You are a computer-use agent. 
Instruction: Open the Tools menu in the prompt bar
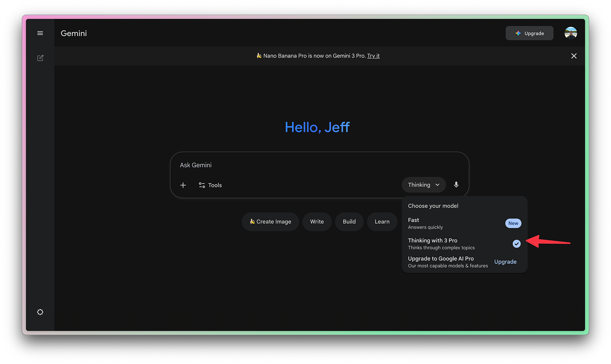click(210, 185)
